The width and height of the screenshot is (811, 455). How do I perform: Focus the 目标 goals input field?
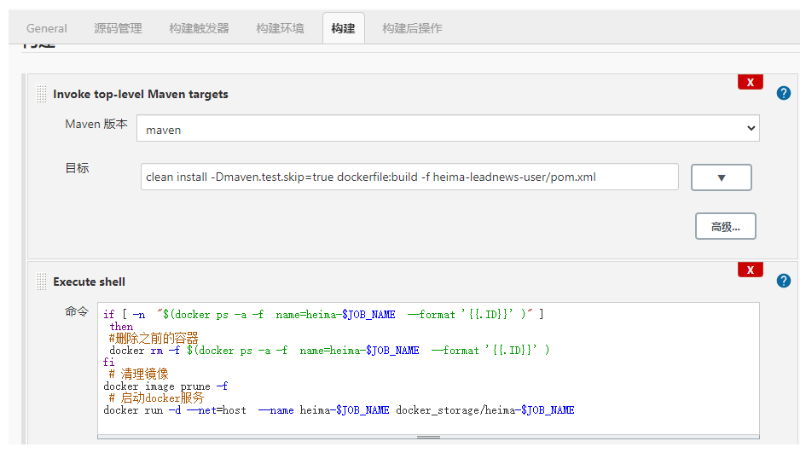tap(409, 177)
